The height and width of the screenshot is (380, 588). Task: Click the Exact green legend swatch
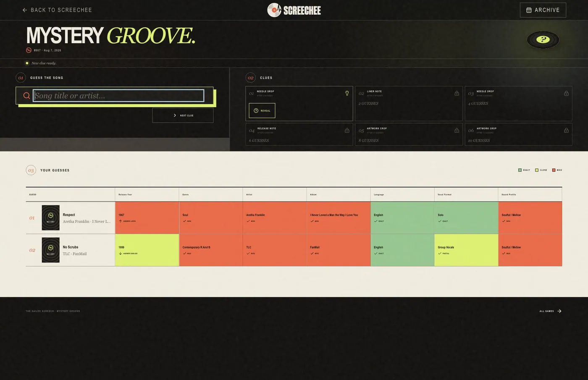(x=520, y=170)
